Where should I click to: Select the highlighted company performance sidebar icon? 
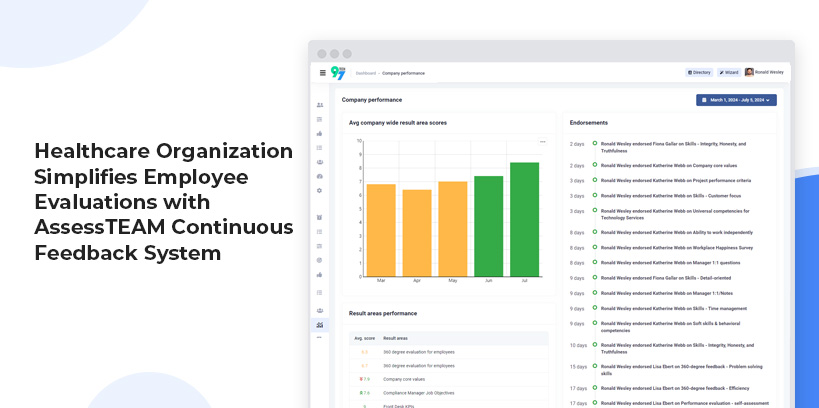[320, 325]
